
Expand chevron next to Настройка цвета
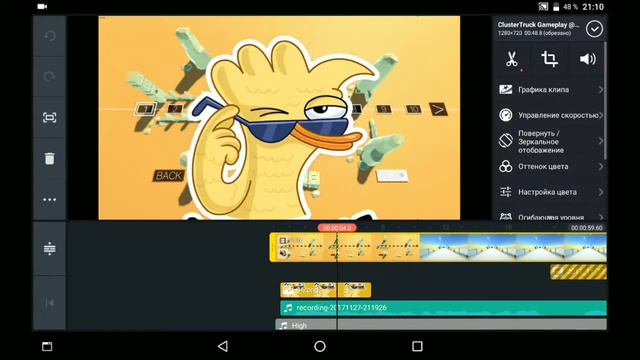(x=601, y=192)
